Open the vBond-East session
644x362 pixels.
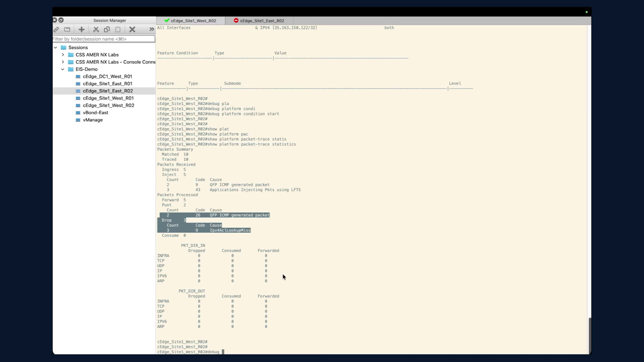click(95, 113)
